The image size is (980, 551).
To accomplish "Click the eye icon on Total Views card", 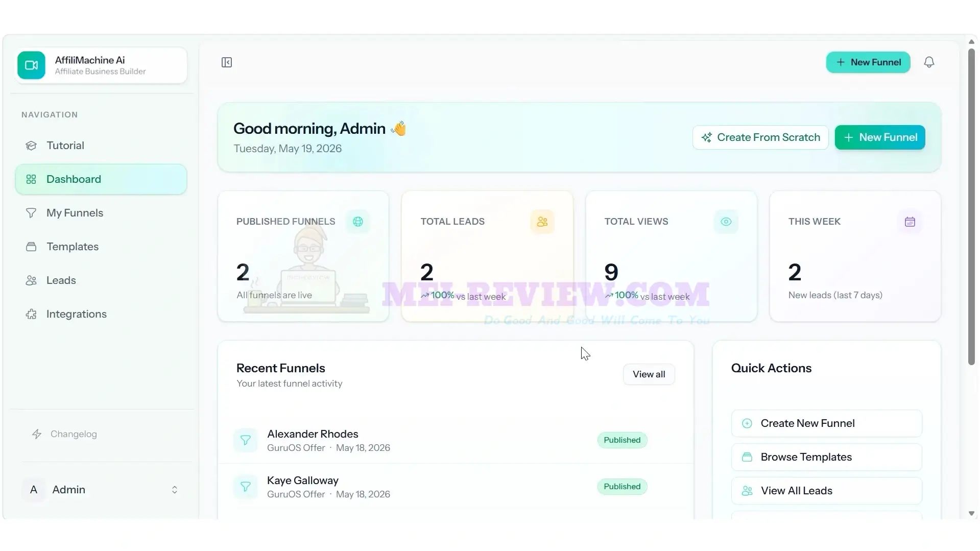I will coord(726,222).
